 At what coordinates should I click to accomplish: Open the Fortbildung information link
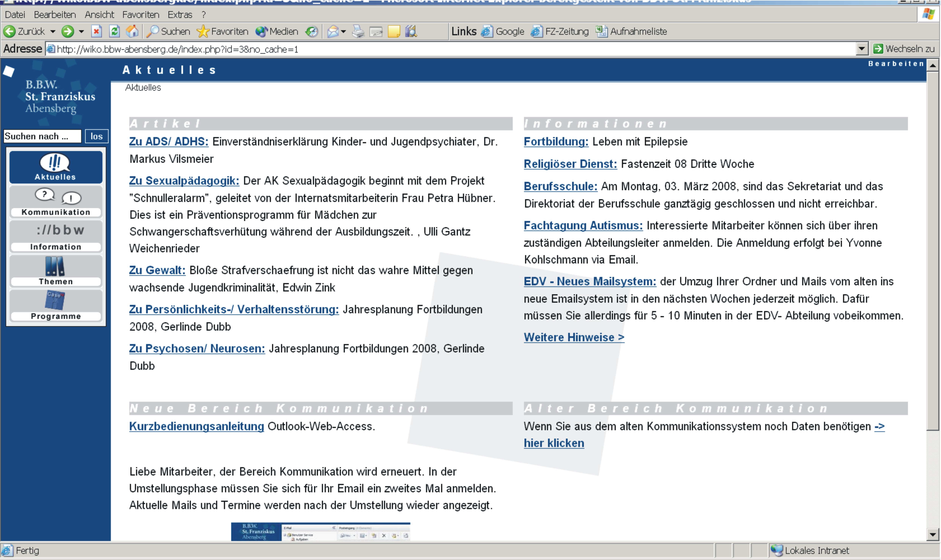(556, 142)
